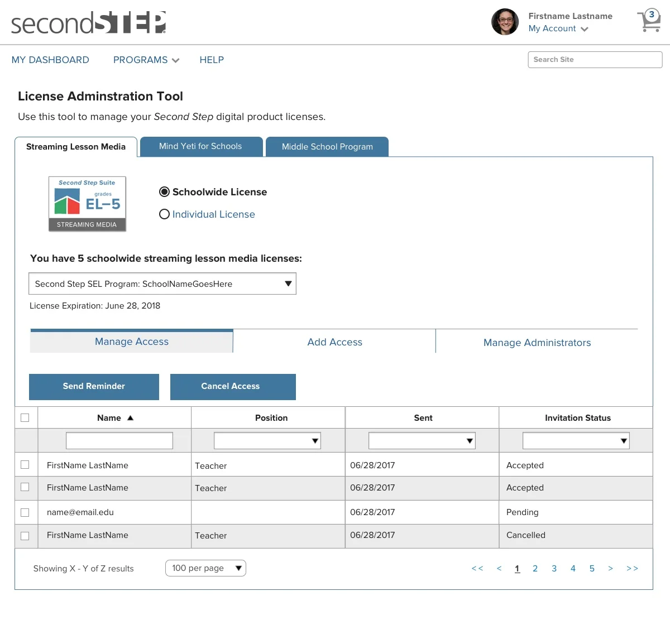Viewport: 670px width, 644px height.
Task: Click the secondSTEP logo
Action: [88, 22]
